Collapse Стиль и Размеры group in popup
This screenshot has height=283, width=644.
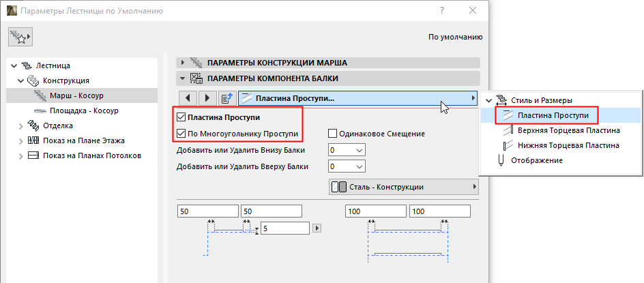tap(488, 100)
